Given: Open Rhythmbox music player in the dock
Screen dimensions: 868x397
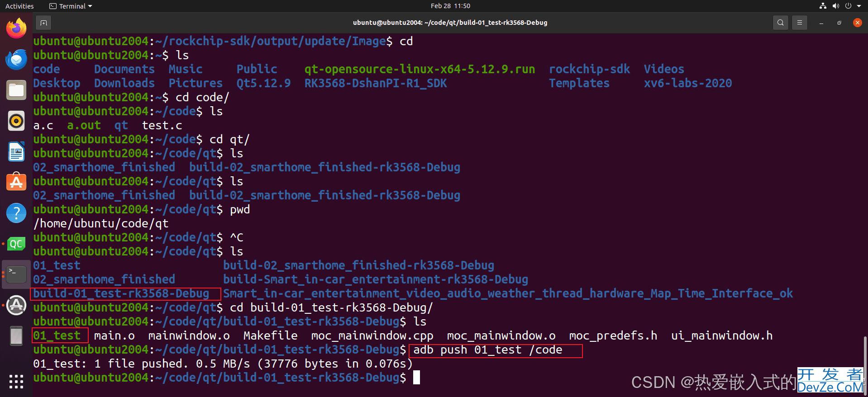Looking at the screenshot, I should (16, 121).
